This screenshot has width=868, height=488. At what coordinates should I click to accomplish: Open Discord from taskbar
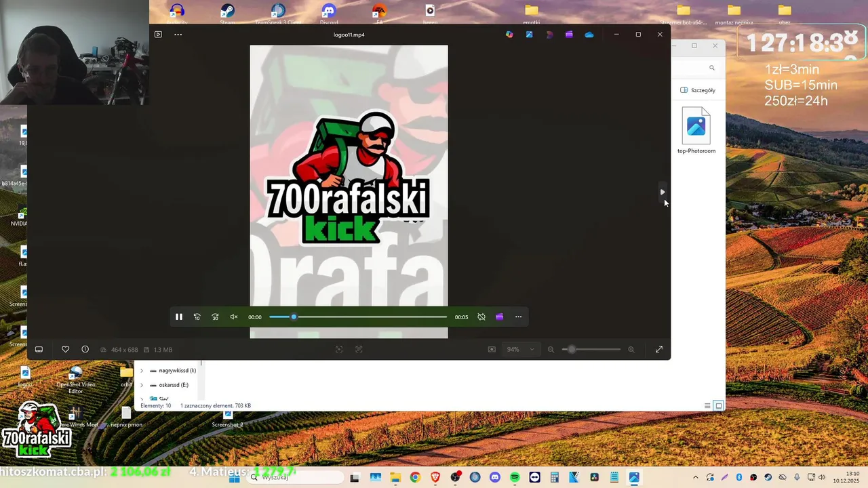click(495, 478)
